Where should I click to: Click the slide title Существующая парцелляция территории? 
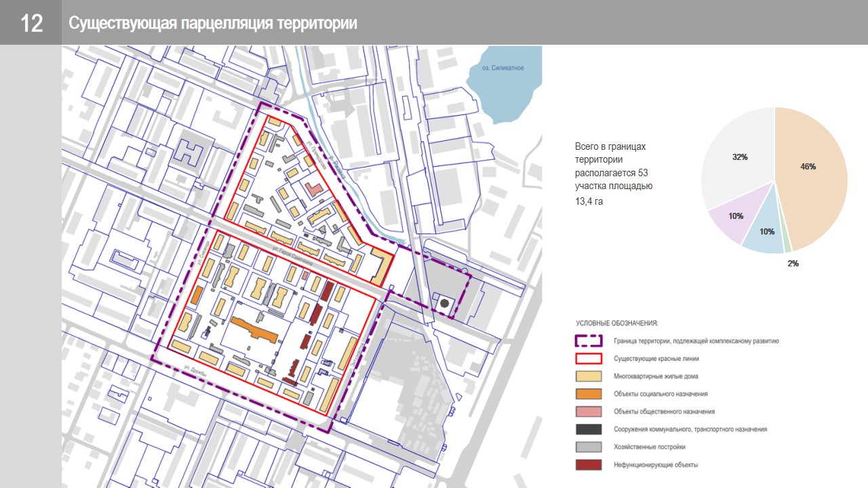tap(213, 23)
